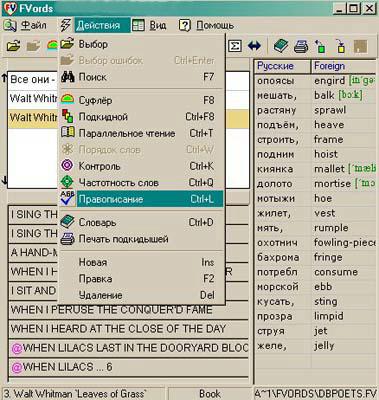Viewport: 379px width, 400px height.
Task: Select 'WHEN I HEARD AT THE CLOSE OF THE DAY'
Action: click(x=128, y=329)
